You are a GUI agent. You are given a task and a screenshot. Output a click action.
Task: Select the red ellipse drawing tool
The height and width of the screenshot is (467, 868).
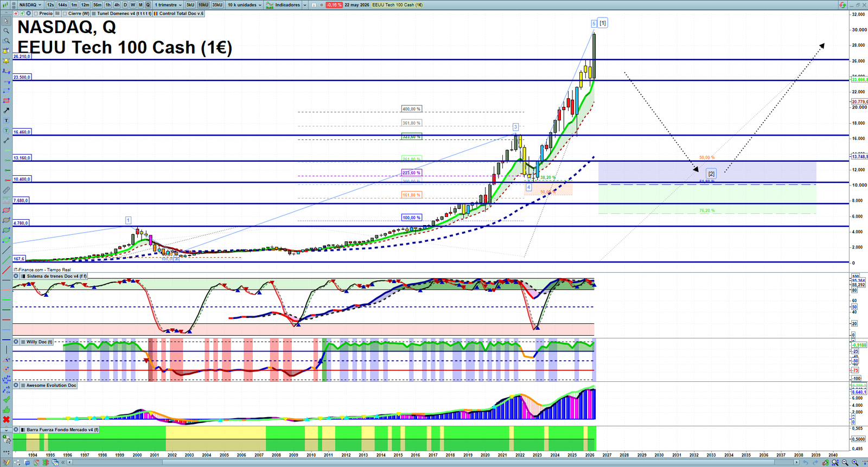click(7, 210)
